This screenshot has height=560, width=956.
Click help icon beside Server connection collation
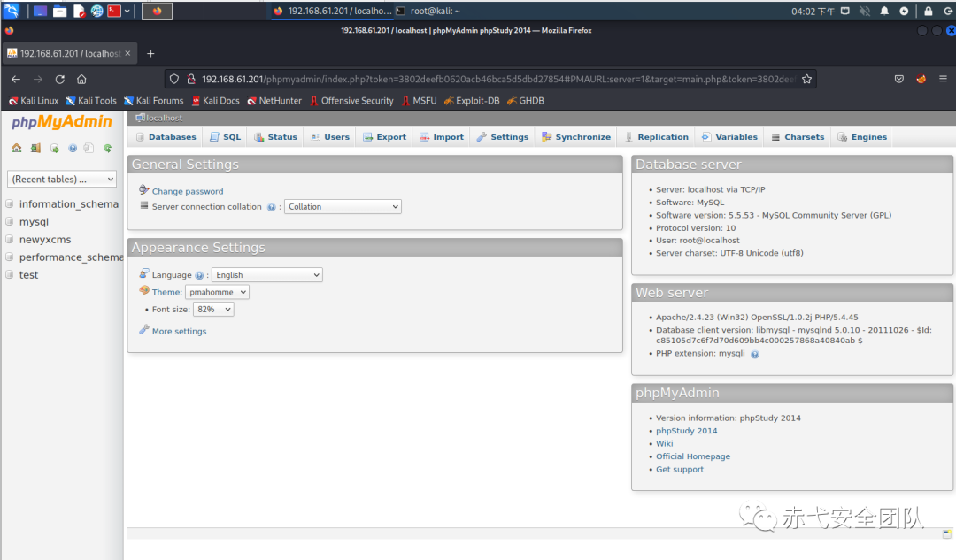pyautogui.click(x=272, y=207)
